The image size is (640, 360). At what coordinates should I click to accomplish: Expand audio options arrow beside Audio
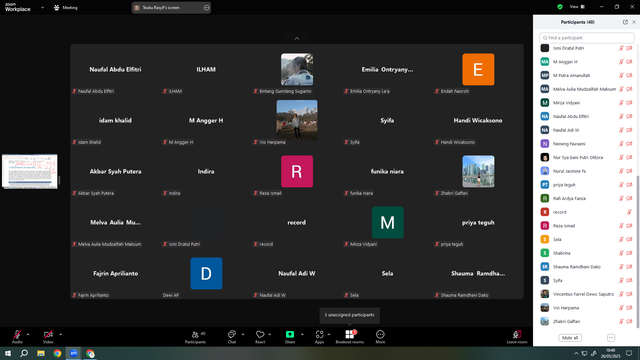28,334
